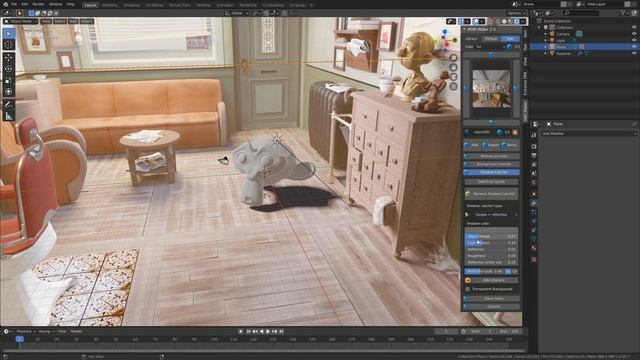Select the Annotate tool
Image resolution: width=640 pixels, height=360 pixels.
pos(9,105)
